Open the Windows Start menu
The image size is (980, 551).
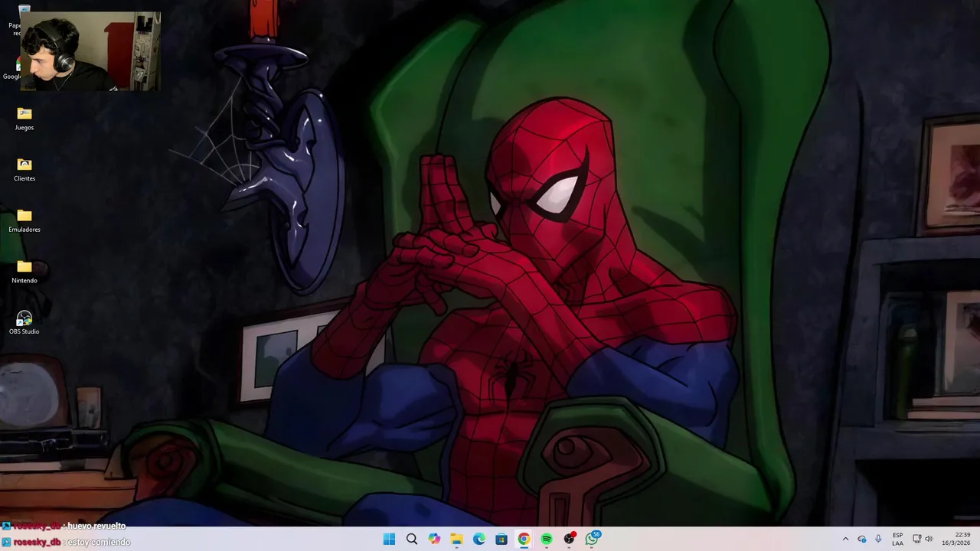click(389, 540)
